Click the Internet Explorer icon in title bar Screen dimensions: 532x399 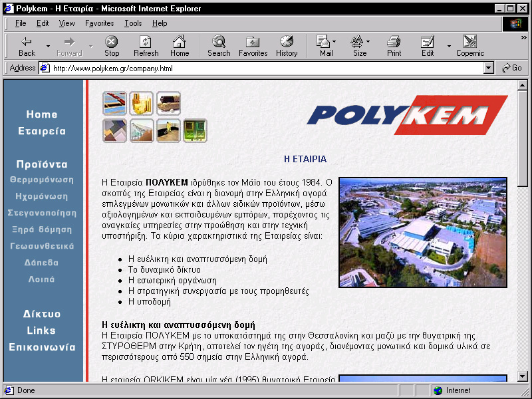coord(8,9)
